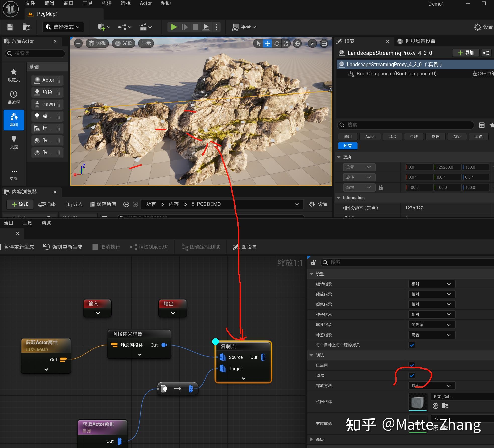Image resolution: width=494 pixels, height=448 pixels.
Task: Open the viewport hamburger options menu
Action: (78, 43)
